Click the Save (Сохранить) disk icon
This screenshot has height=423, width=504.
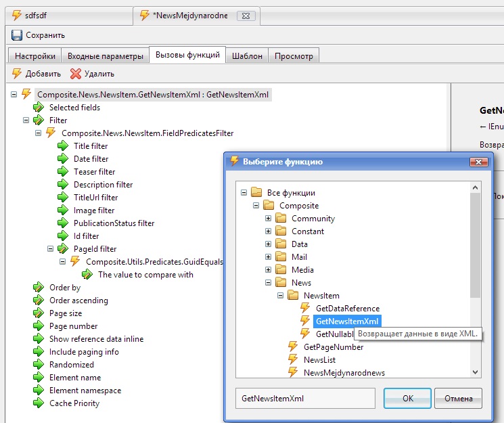coord(16,35)
